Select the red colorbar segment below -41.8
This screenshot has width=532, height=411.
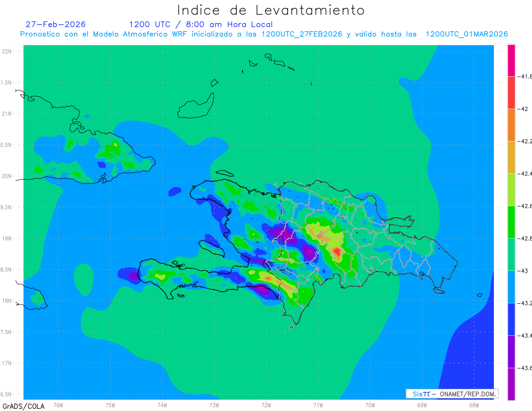tap(511, 93)
